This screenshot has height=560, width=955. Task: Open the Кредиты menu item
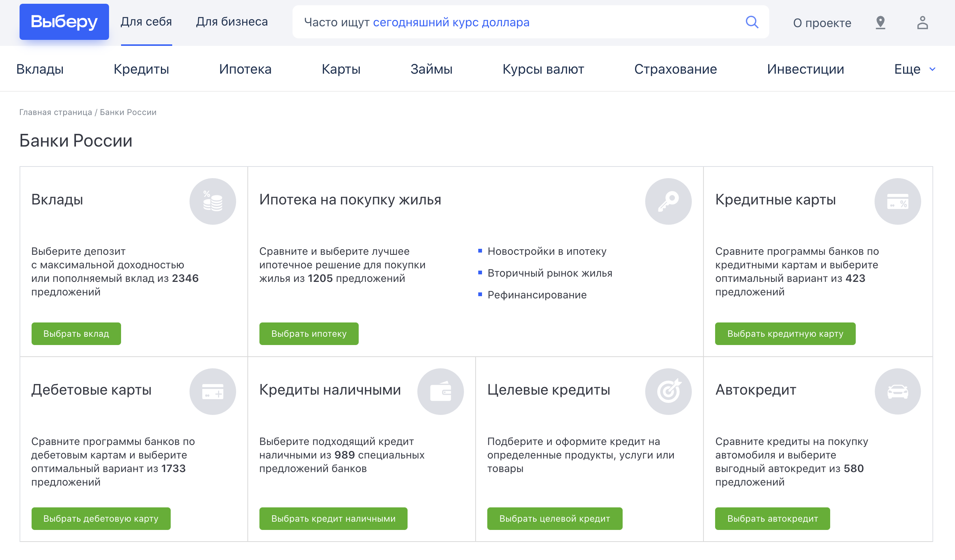tap(141, 69)
